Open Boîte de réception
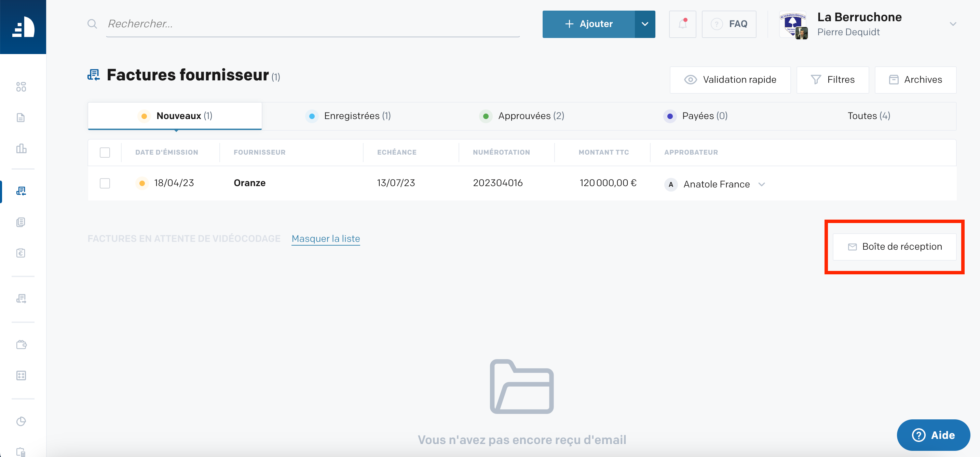The image size is (980, 457). point(894,247)
